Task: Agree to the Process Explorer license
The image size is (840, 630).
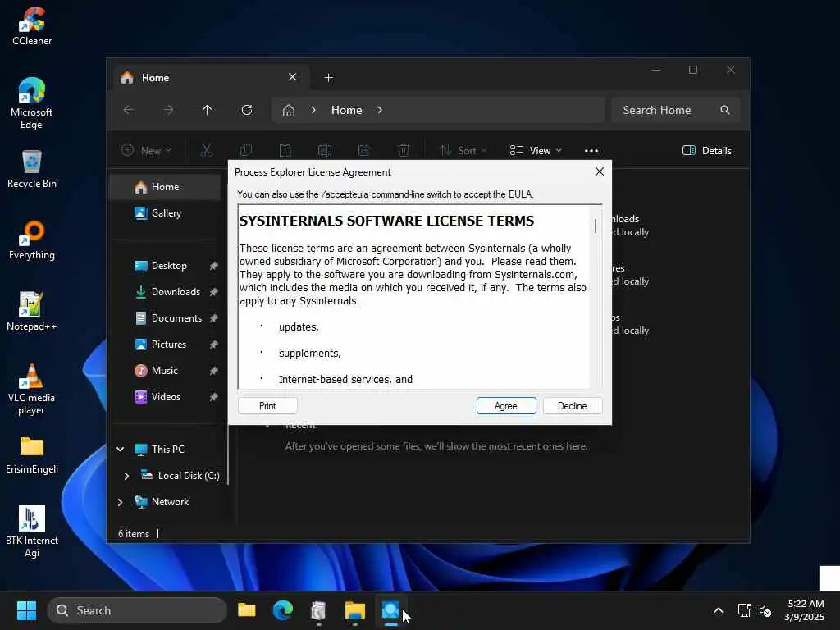Action: coord(505,405)
